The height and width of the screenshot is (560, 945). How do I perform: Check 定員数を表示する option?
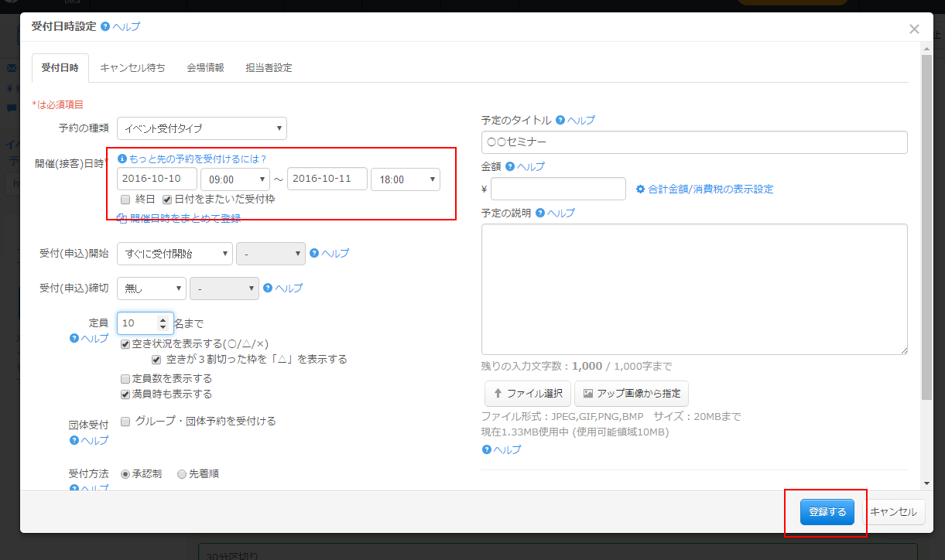(125, 379)
